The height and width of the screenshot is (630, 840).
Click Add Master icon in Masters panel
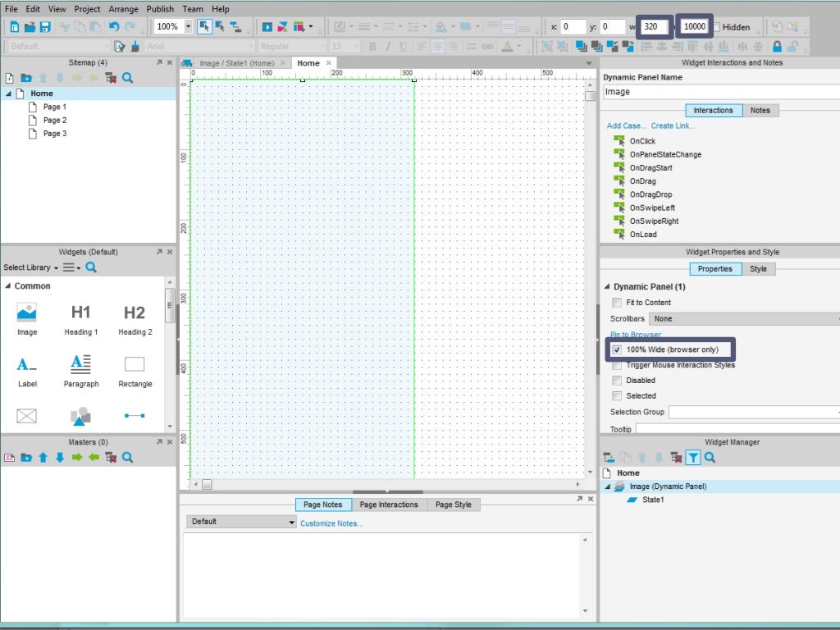(10, 458)
